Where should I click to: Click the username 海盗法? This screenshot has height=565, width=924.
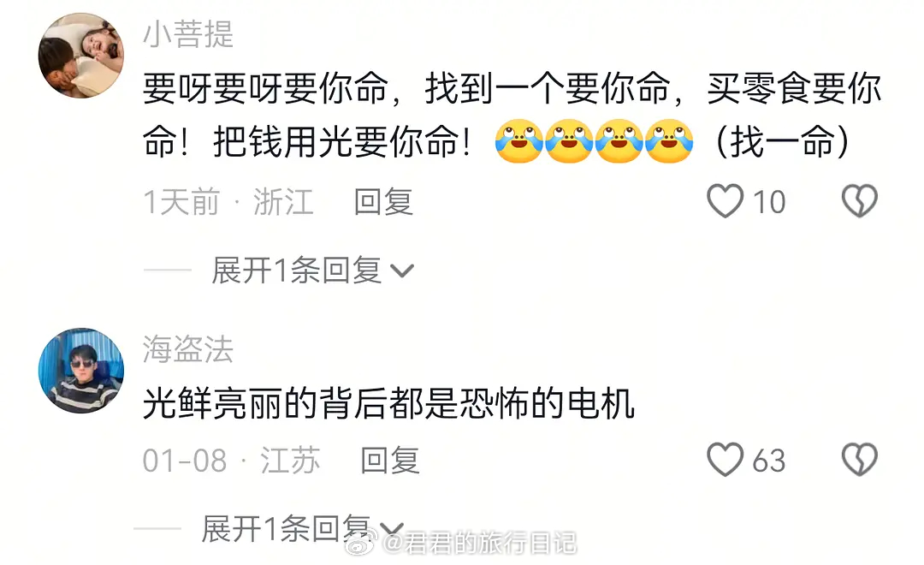[x=188, y=349]
